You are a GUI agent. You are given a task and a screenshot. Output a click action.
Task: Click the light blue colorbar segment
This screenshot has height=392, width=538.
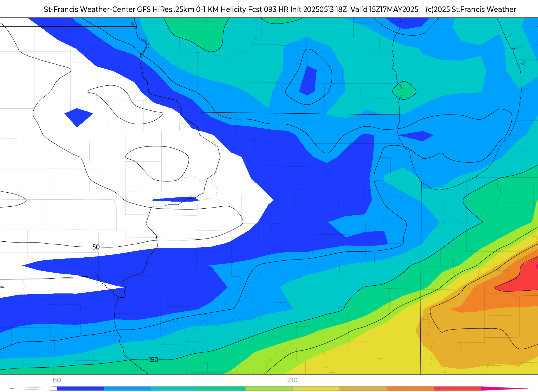127,389
